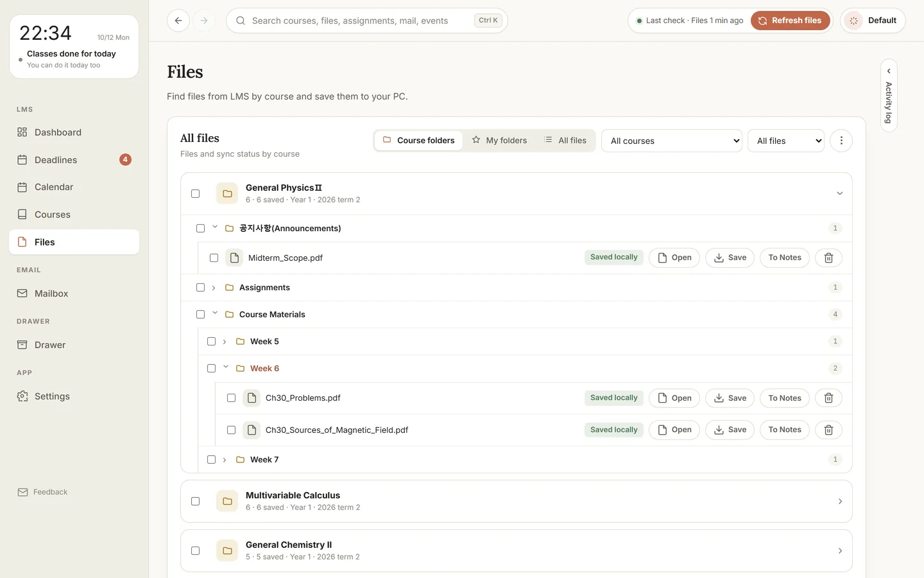
Task: Open the Calendar page
Action: [x=74, y=187]
